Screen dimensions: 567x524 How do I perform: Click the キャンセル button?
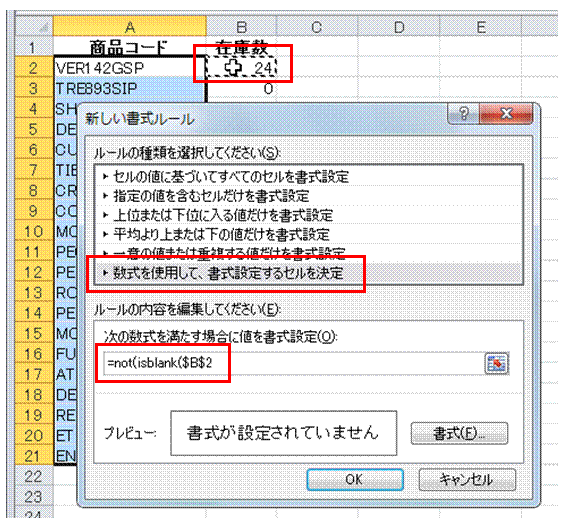pos(467,480)
